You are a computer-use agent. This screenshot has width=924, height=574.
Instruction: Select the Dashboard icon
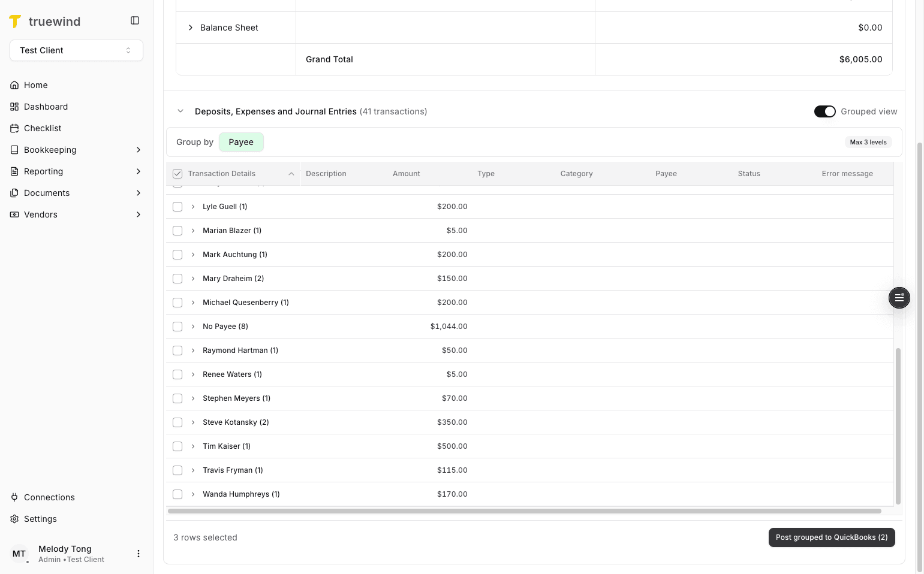pos(14,106)
